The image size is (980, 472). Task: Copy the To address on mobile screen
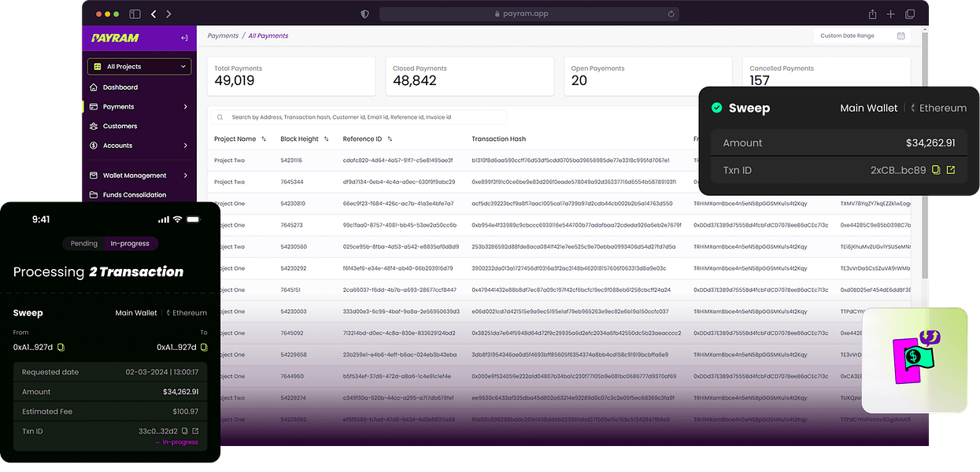204,347
